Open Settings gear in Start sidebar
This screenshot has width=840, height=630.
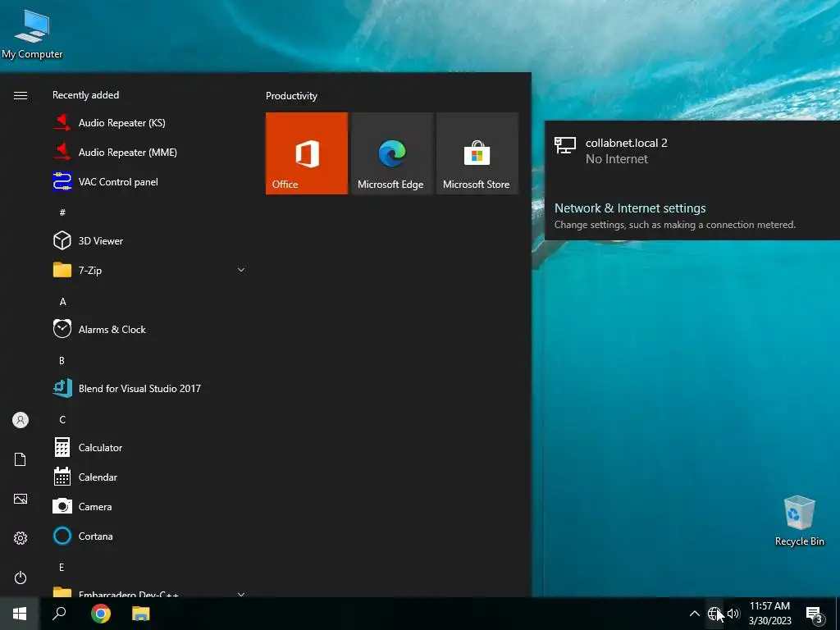(21, 538)
